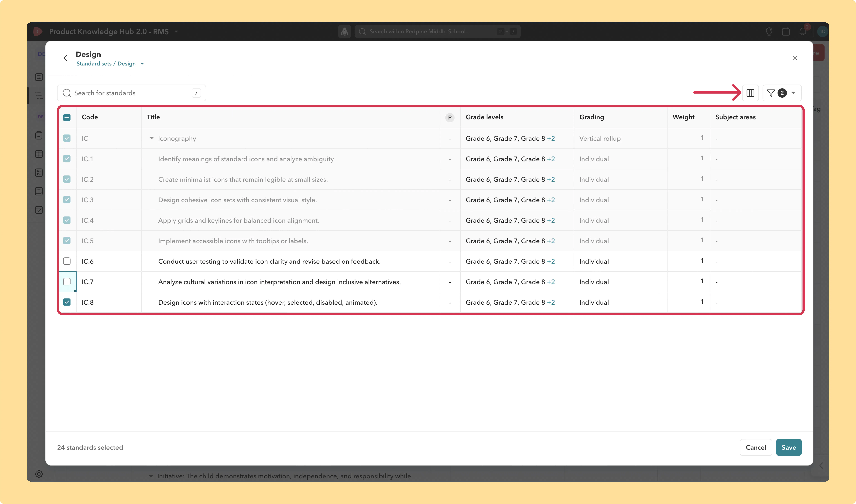Close the Design standards dialog

(795, 58)
